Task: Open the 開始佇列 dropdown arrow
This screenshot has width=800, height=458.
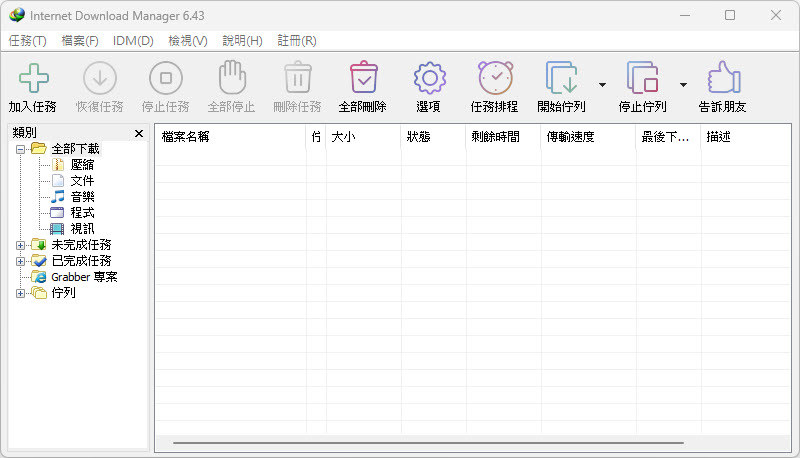Action: [603, 85]
